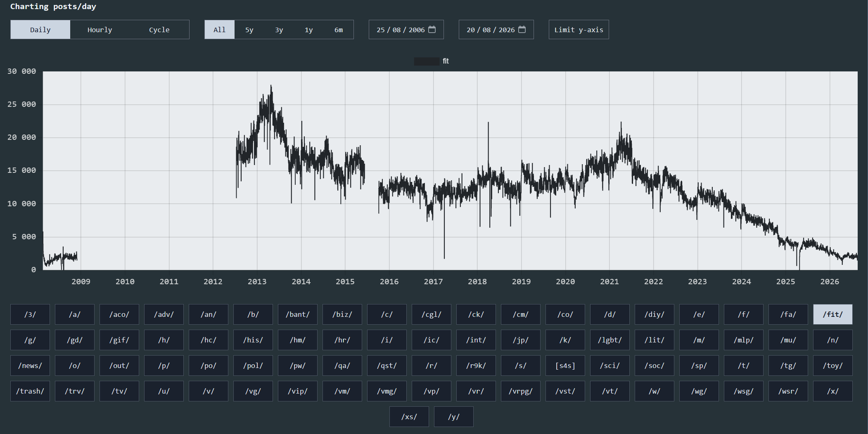Select the 1y time range
The width and height of the screenshot is (868, 434).
[x=309, y=30]
